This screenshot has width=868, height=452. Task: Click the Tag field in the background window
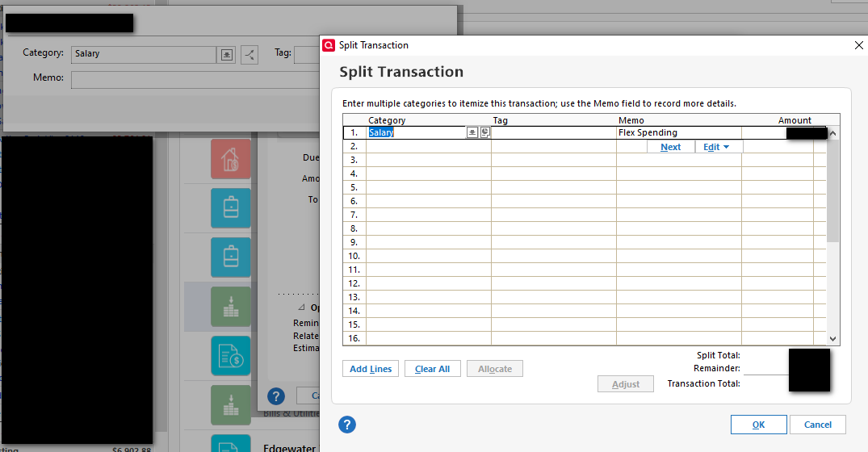click(x=307, y=54)
